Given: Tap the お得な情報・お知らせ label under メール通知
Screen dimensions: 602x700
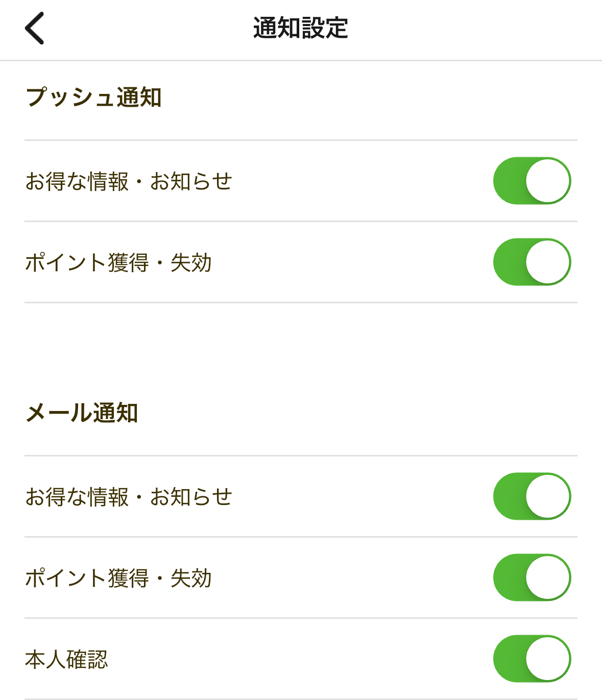Looking at the screenshot, I should [x=129, y=497].
